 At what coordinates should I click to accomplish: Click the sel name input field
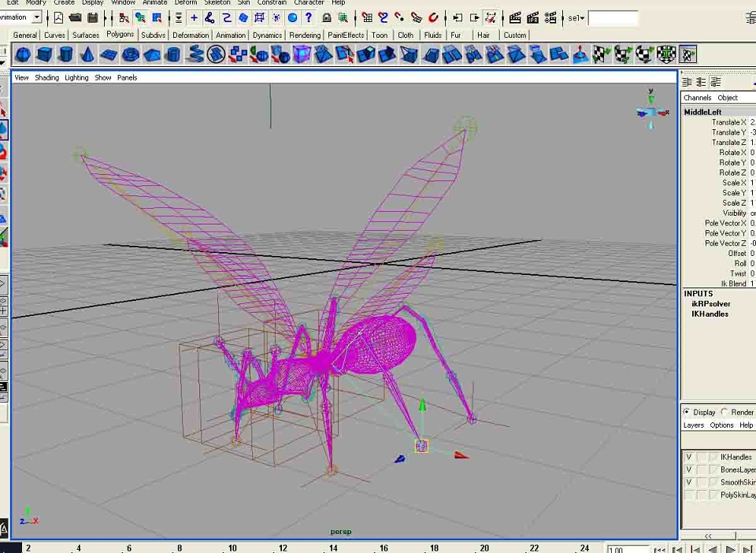(613, 19)
